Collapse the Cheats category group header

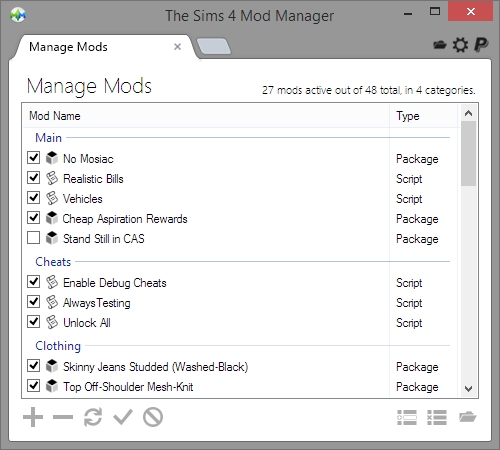coord(53,262)
